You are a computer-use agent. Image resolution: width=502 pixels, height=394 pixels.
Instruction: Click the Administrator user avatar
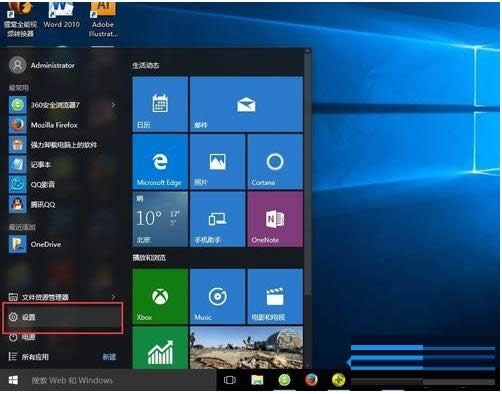17,65
